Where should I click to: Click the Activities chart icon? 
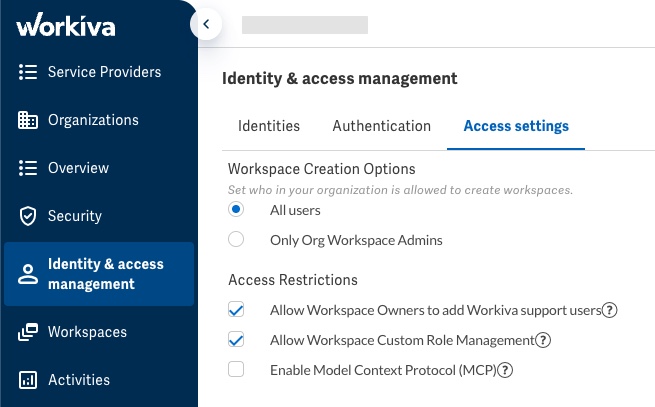28,380
